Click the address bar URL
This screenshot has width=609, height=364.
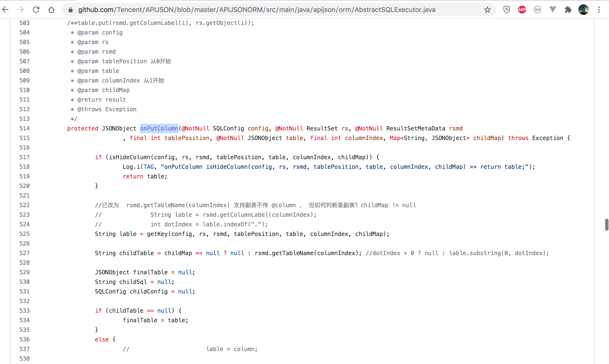click(x=257, y=10)
